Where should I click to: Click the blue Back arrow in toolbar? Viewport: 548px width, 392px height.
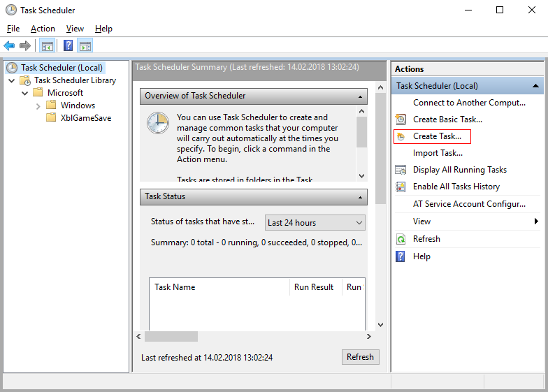(x=9, y=46)
